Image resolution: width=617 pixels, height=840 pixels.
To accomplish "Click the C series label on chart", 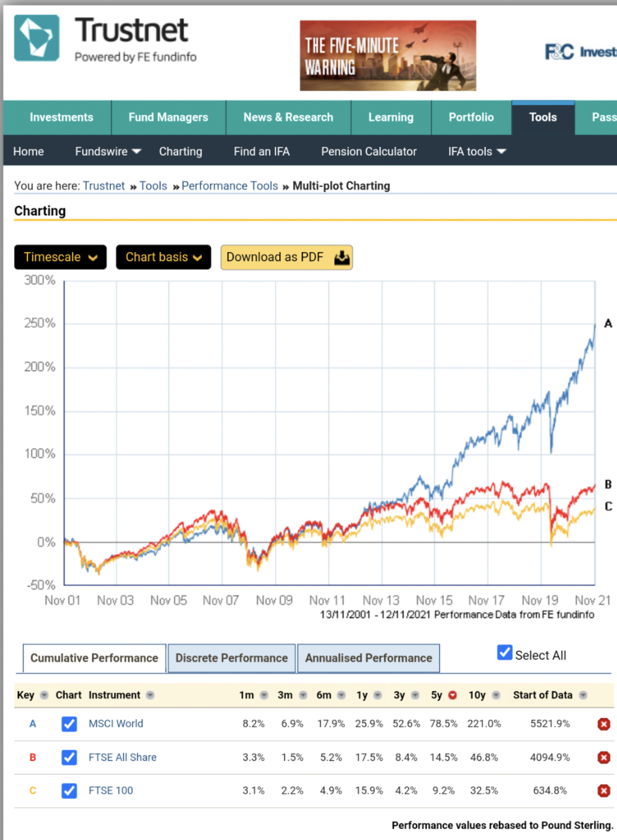I will 608,507.
